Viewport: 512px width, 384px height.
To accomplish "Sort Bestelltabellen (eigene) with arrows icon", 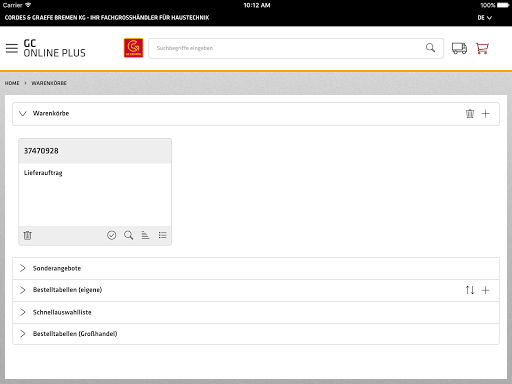I will tap(470, 290).
